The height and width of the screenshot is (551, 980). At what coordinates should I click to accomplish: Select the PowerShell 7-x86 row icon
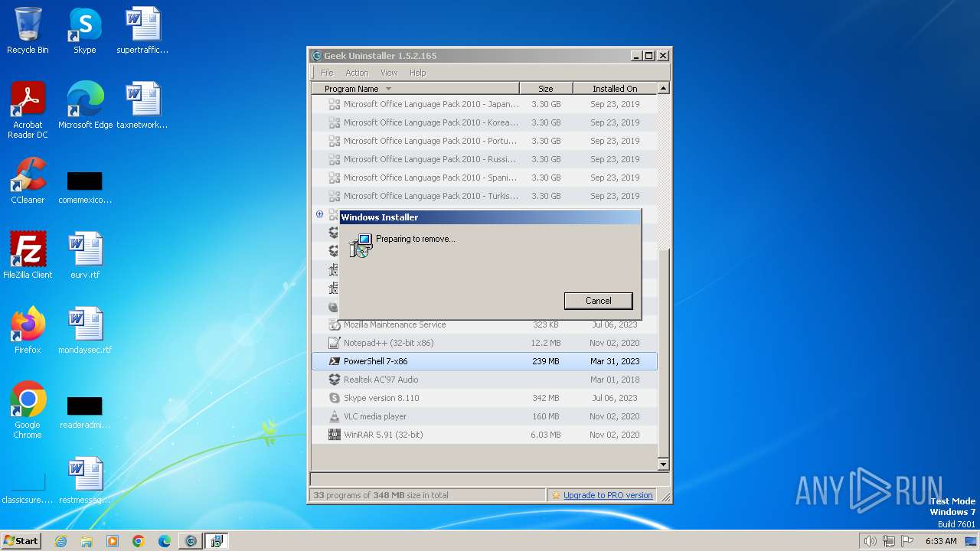click(334, 361)
